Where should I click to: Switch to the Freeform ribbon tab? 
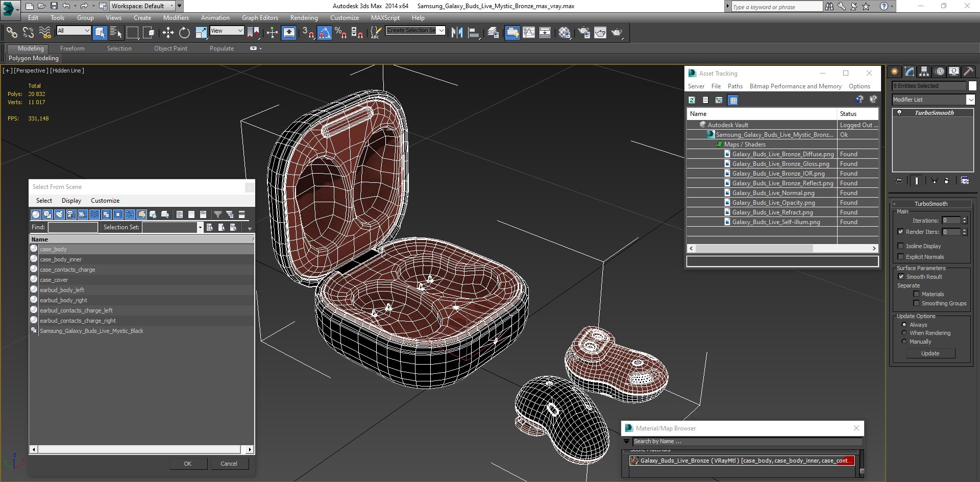pos(72,49)
